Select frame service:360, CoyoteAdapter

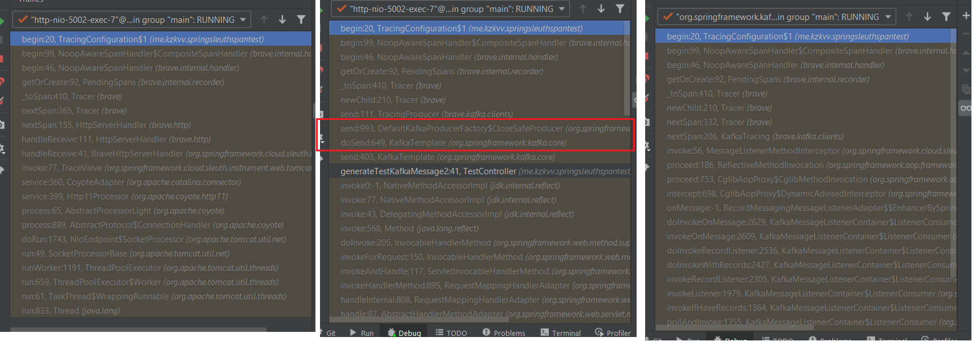point(161,182)
